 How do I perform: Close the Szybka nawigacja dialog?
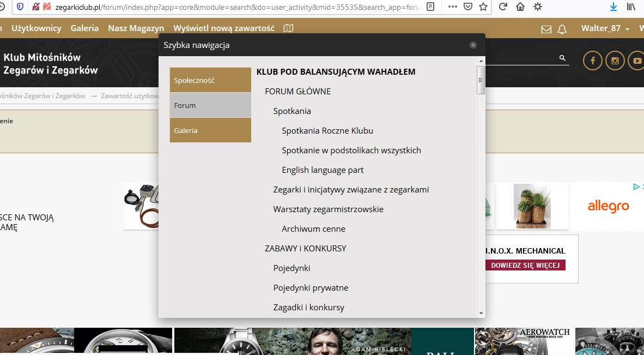[473, 45]
